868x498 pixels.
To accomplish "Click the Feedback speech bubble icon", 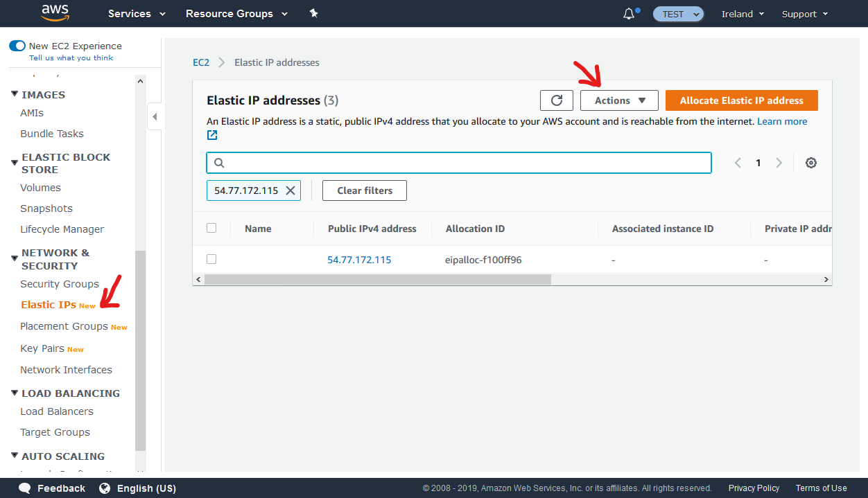I will tap(25, 488).
